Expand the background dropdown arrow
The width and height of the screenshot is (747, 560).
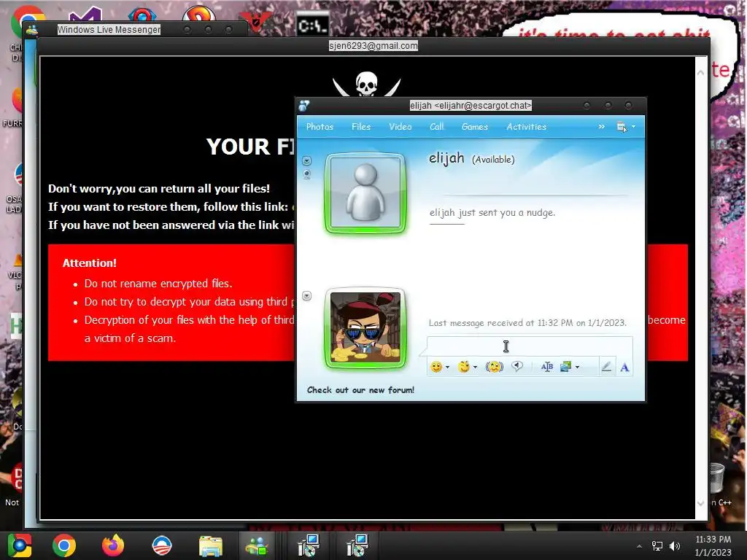[x=578, y=367]
